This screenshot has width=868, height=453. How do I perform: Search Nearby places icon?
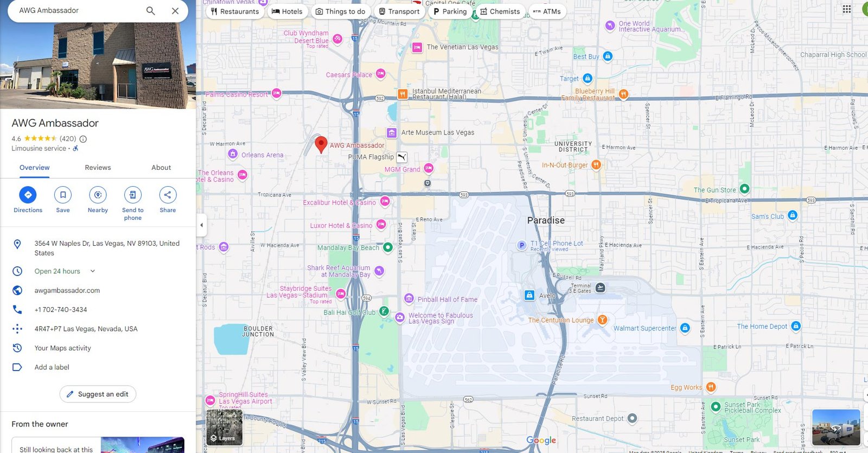point(98,195)
